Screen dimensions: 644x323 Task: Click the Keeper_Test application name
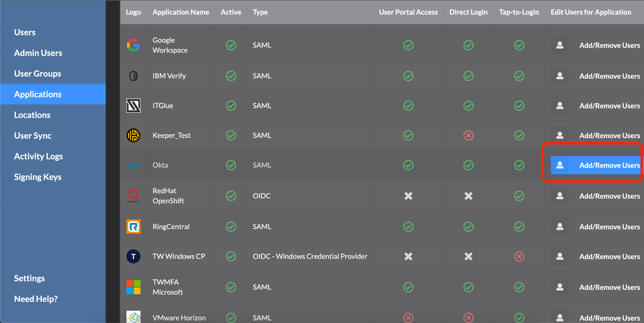coord(171,135)
